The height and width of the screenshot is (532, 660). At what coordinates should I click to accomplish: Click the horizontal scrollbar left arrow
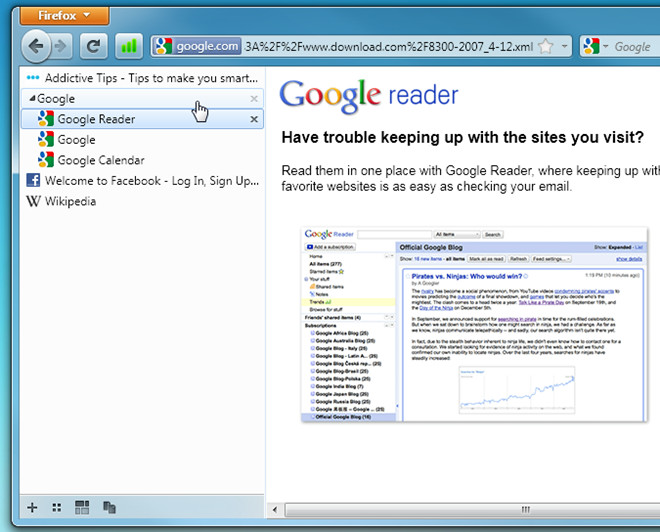click(275, 510)
